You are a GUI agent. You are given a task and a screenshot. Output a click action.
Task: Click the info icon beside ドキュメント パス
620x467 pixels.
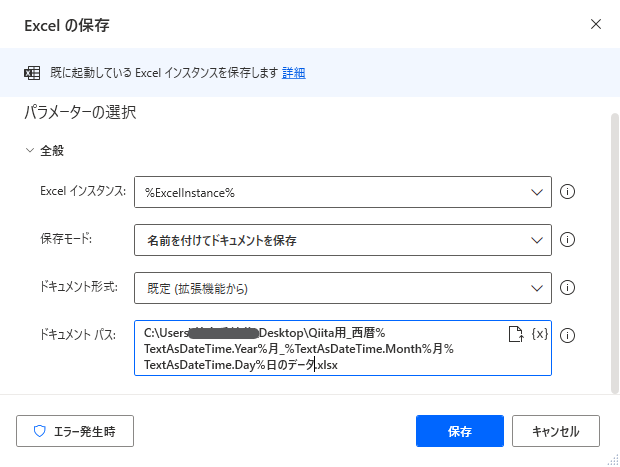pyautogui.click(x=567, y=335)
